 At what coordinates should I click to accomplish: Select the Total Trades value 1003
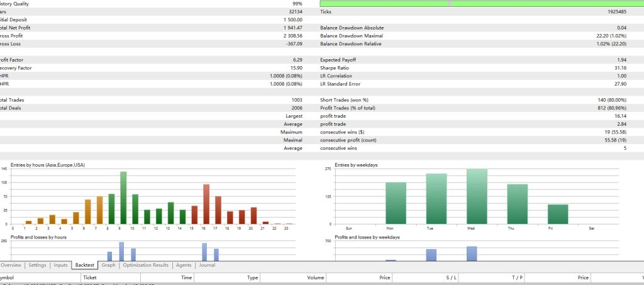(x=297, y=100)
